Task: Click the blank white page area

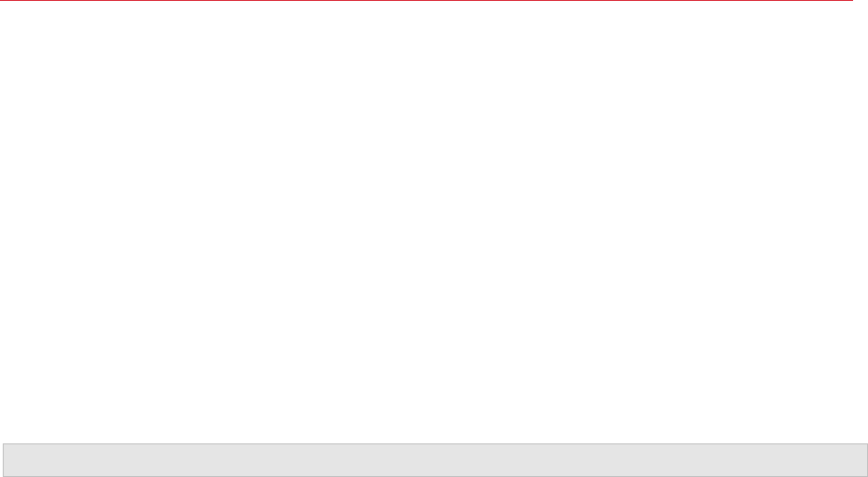Action: [434, 221]
